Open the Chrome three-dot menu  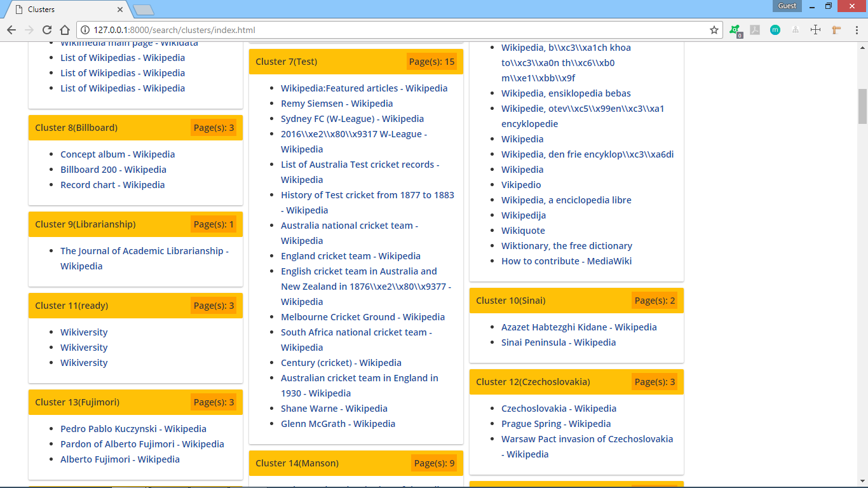coord(857,30)
